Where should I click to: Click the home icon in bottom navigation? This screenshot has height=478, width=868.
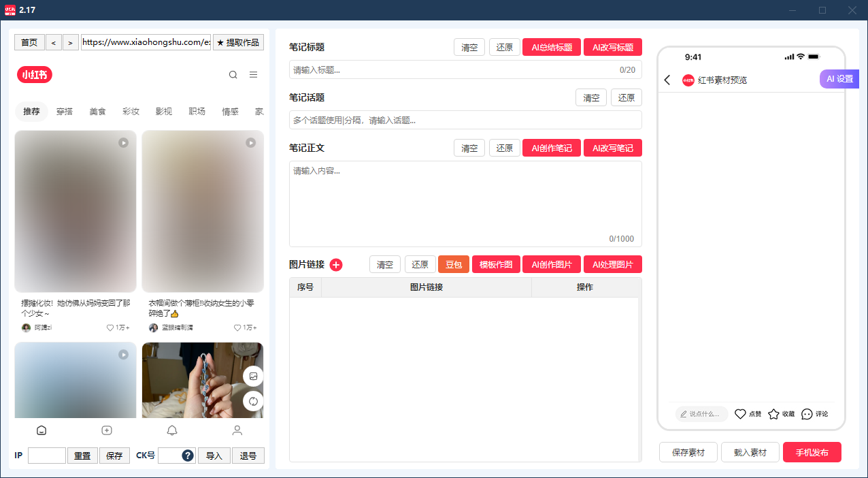41,430
